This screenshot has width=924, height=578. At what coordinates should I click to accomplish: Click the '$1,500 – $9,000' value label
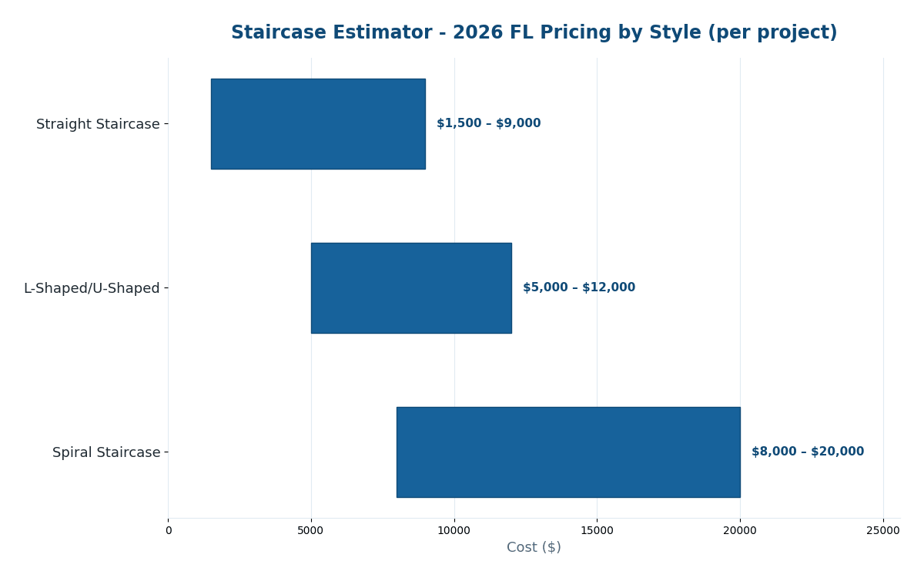(x=489, y=123)
